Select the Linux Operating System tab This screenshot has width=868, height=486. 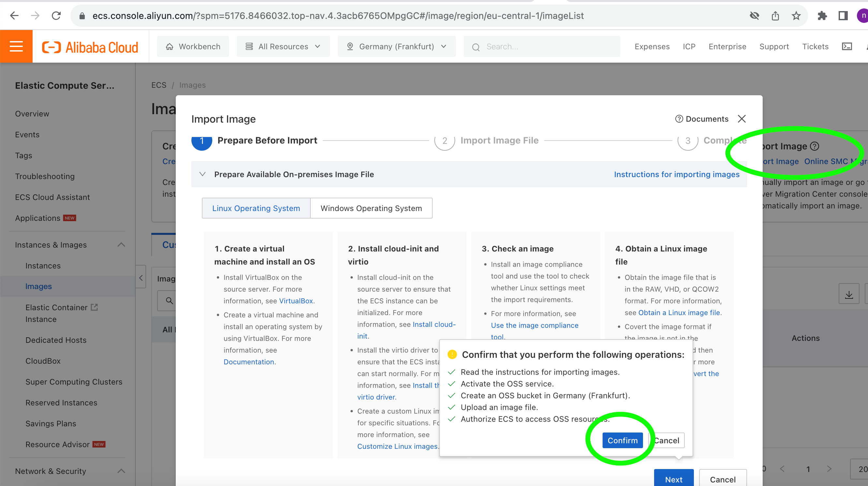[x=256, y=208]
